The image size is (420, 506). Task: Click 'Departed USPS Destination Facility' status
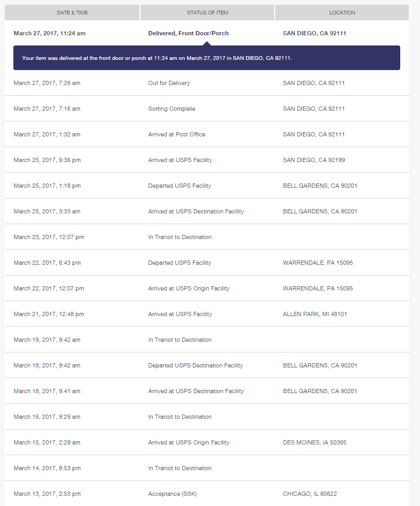click(196, 365)
